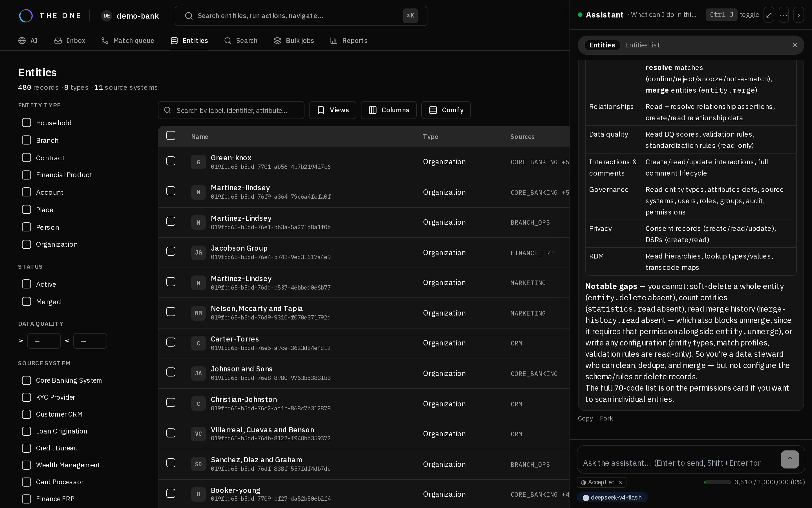Focus the search by label field
Screen dimensions: 812x508
click(231, 110)
